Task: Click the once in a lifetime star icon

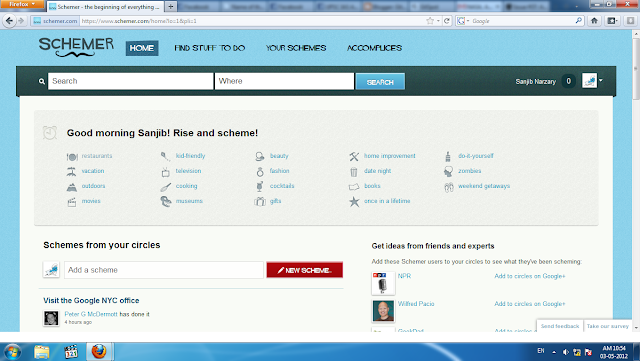Action: tap(354, 202)
